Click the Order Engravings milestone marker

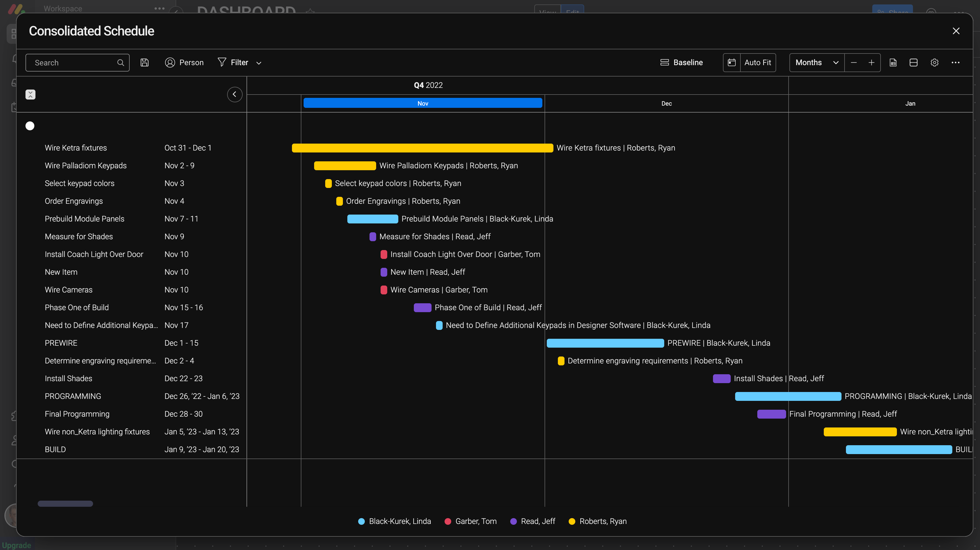(339, 201)
